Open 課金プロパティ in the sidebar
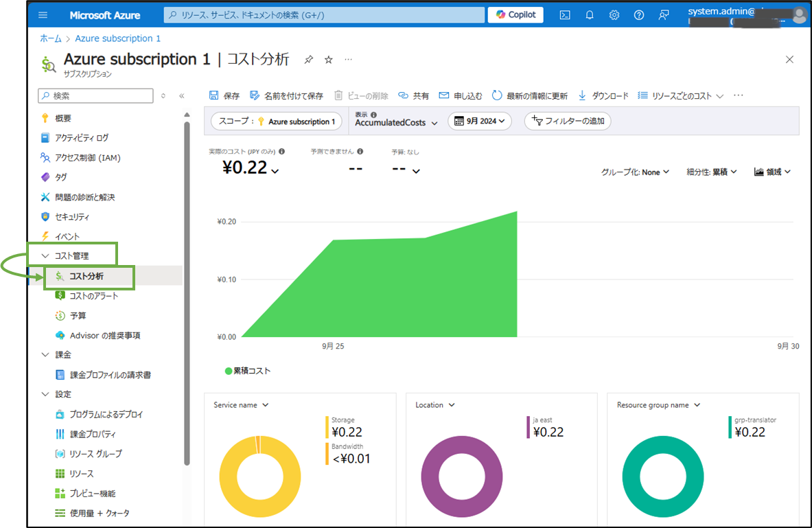Image resolution: width=812 pixels, height=528 pixels. point(93,434)
